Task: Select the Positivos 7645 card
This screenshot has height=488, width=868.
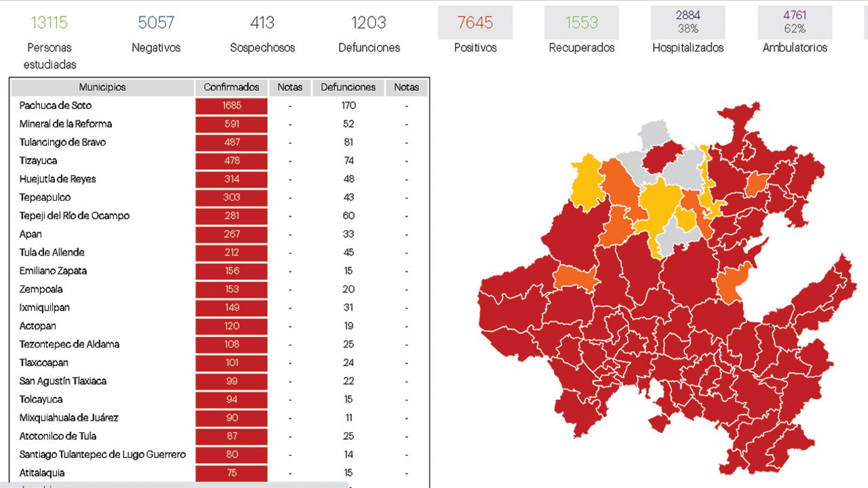Action: [x=475, y=23]
